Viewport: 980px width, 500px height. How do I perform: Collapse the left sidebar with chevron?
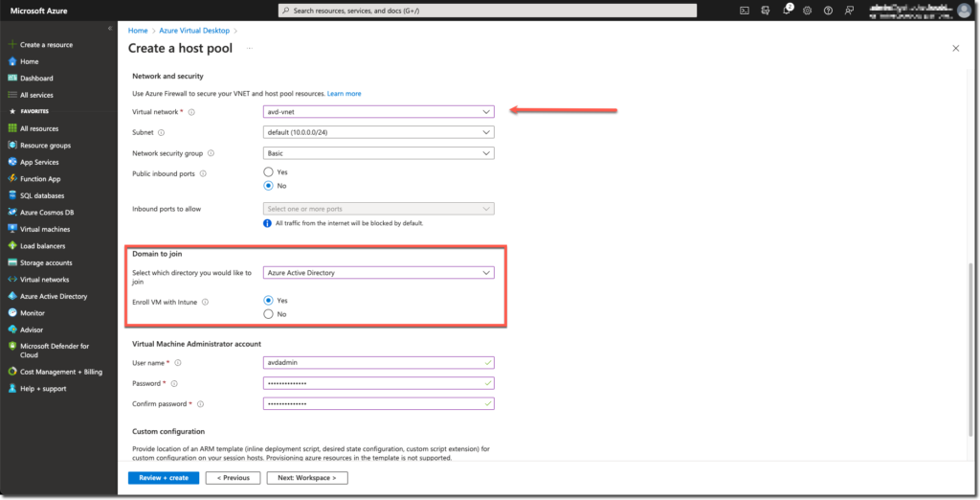click(x=110, y=28)
